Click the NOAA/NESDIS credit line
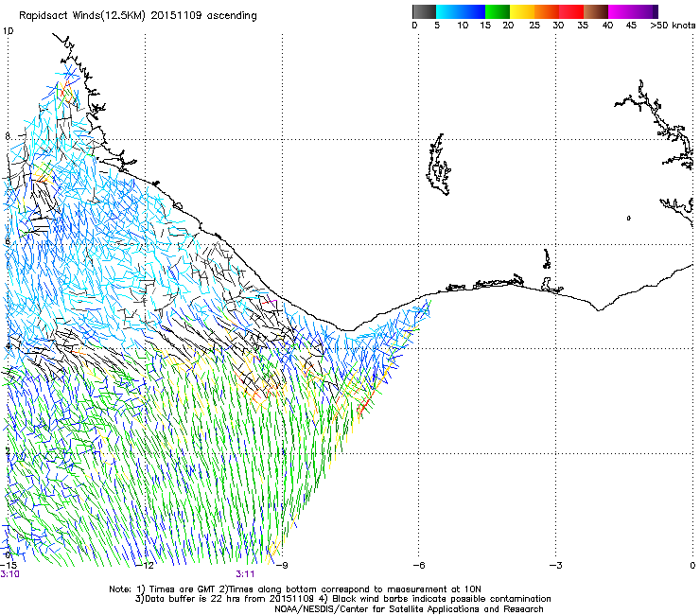This screenshot has width=700, height=615. click(409, 609)
